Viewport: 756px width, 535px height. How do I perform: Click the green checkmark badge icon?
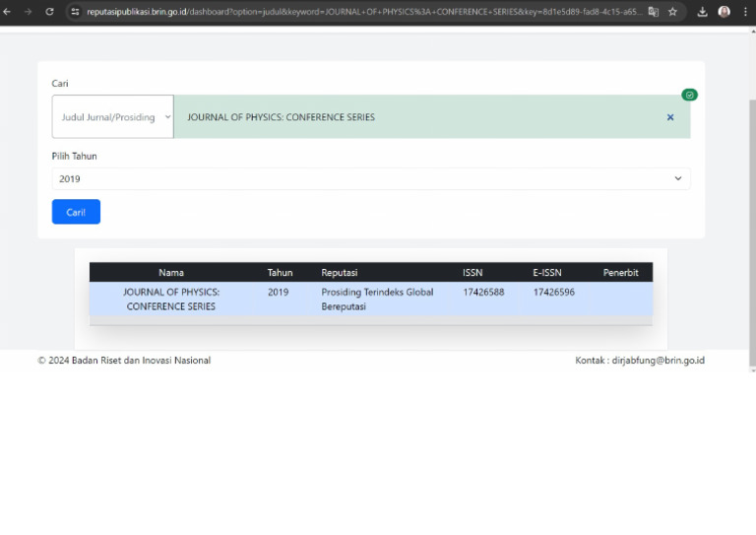pos(689,95)
